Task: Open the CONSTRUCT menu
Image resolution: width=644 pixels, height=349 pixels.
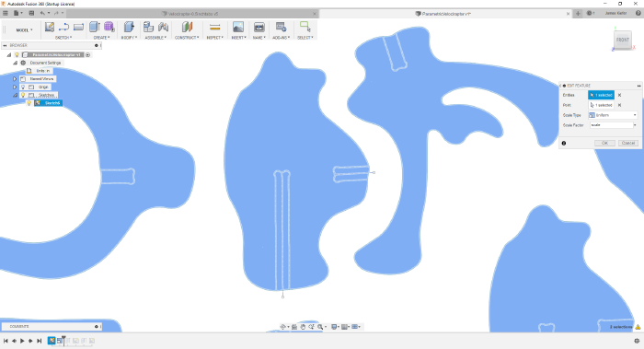Action: pos(187,38)
